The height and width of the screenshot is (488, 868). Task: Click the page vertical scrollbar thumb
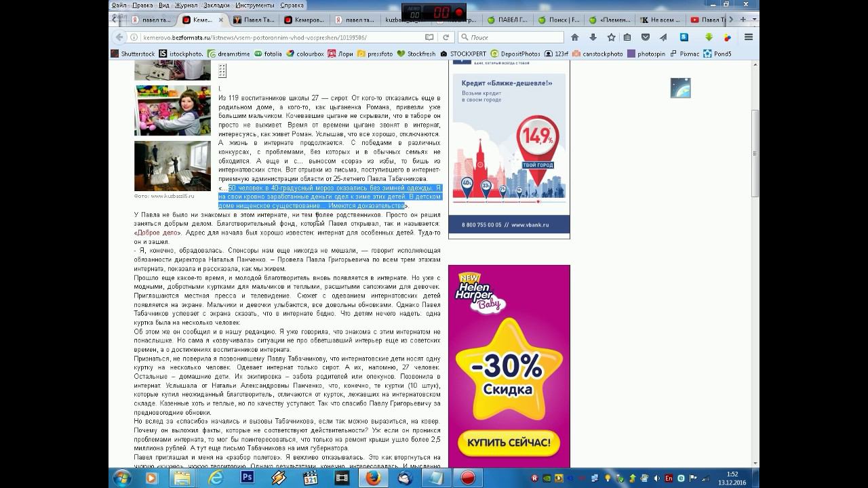[755, 152]
